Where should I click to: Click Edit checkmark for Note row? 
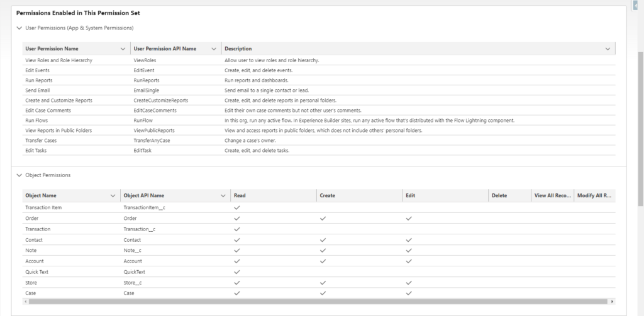point(409,250)
